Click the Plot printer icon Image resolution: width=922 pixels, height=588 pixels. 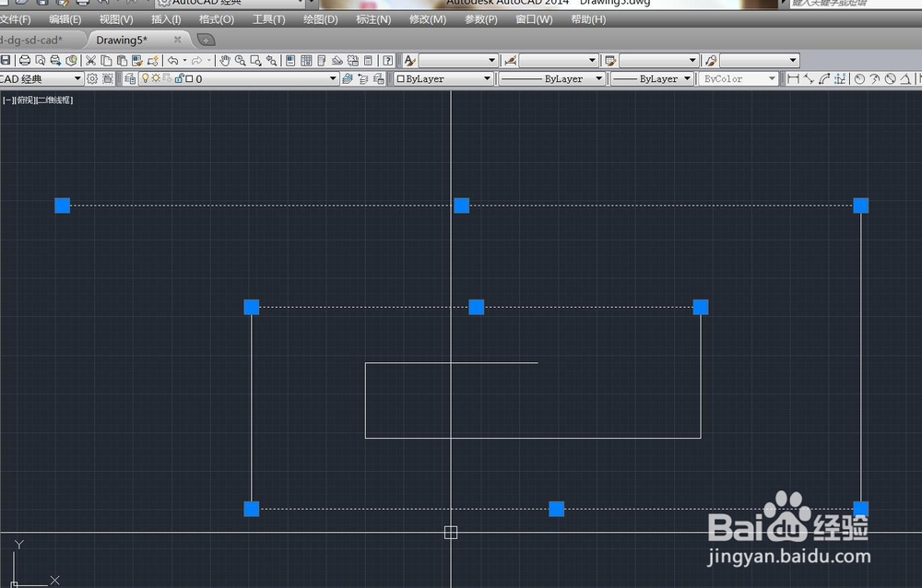point(25,60)
